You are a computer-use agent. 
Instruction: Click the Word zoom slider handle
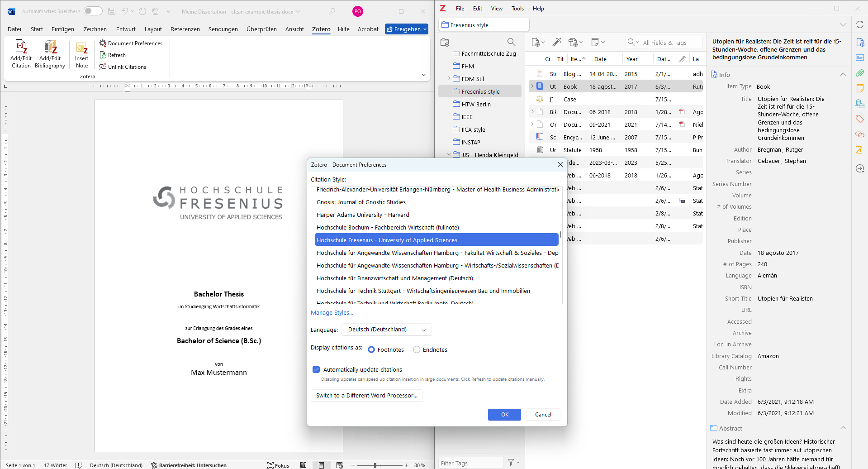pos(375,465)
